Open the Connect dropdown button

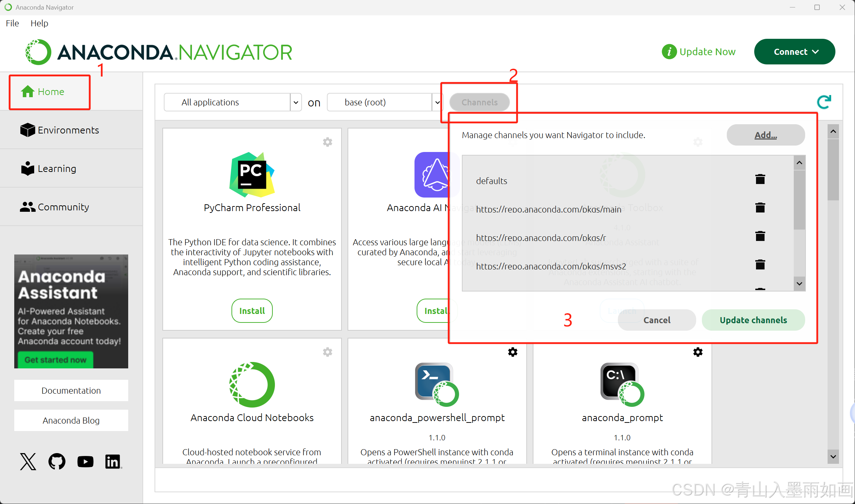794,52
